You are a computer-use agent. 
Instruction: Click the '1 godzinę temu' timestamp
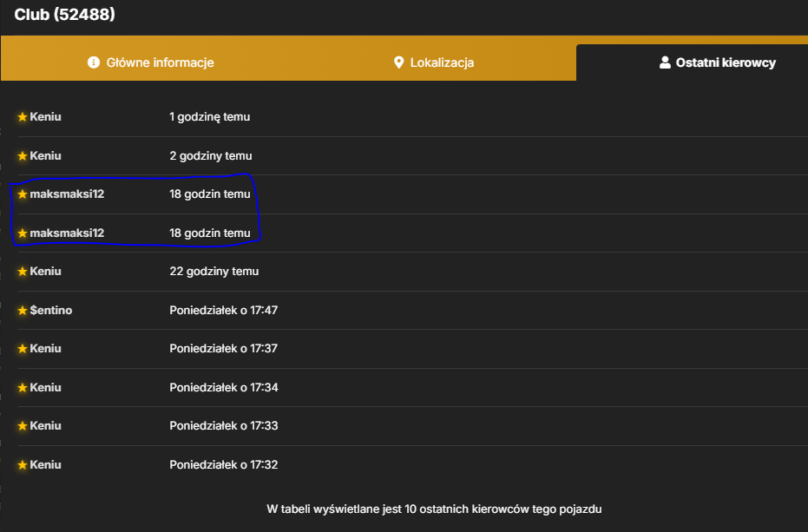210,117
